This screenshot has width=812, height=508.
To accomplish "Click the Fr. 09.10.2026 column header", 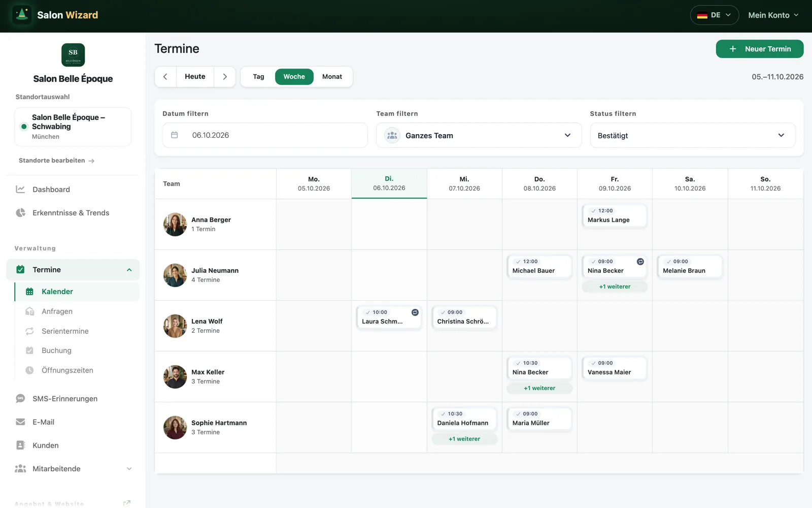I will [x=615, y=184].
